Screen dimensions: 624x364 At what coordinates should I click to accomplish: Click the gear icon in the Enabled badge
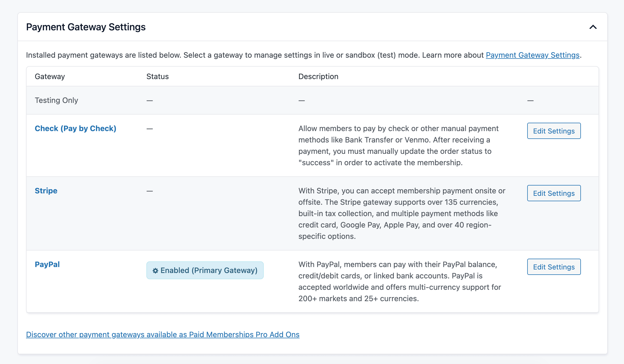tap(155, 270)
